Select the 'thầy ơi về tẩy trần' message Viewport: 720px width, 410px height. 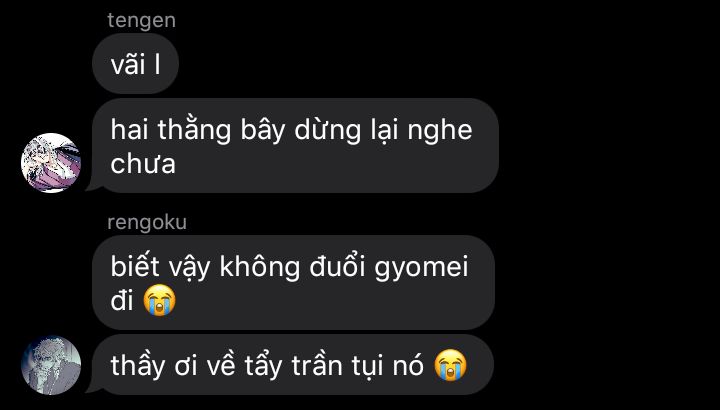click(x=293, y=365)
